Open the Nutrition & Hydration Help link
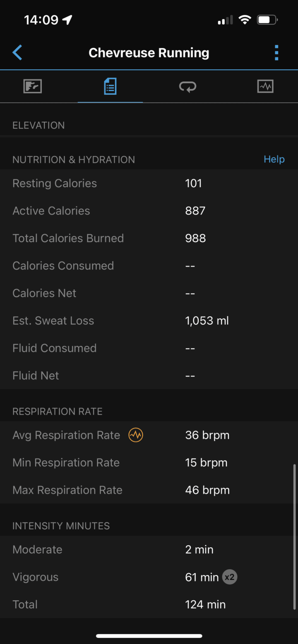This screenshot has width=298, height=644. [274, 159]
